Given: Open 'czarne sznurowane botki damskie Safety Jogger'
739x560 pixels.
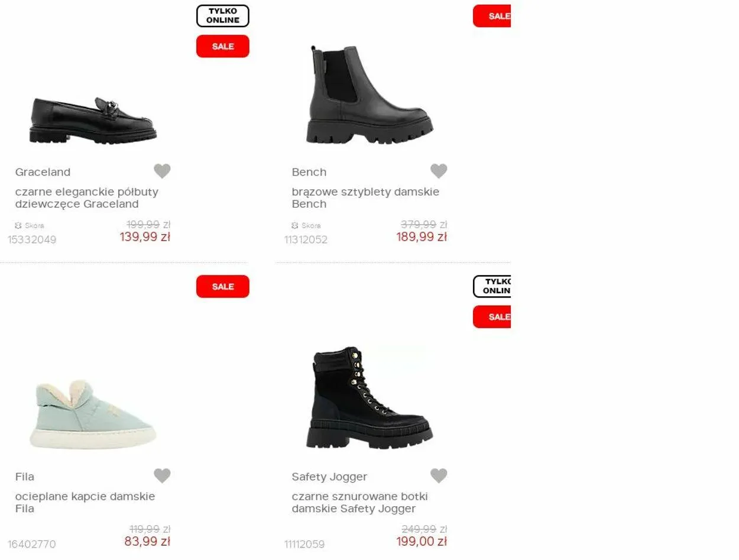Looking at the screenshot, I should coord(359,502).
